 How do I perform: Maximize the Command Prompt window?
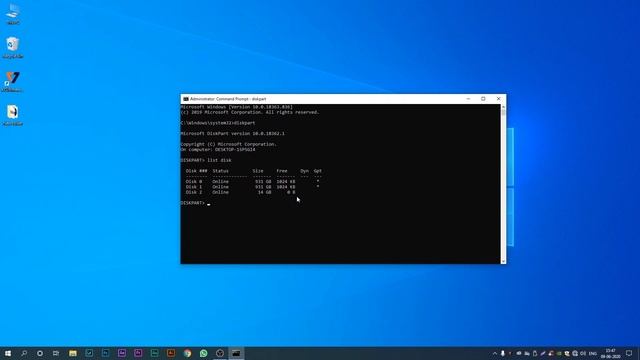tap(483, 99)
